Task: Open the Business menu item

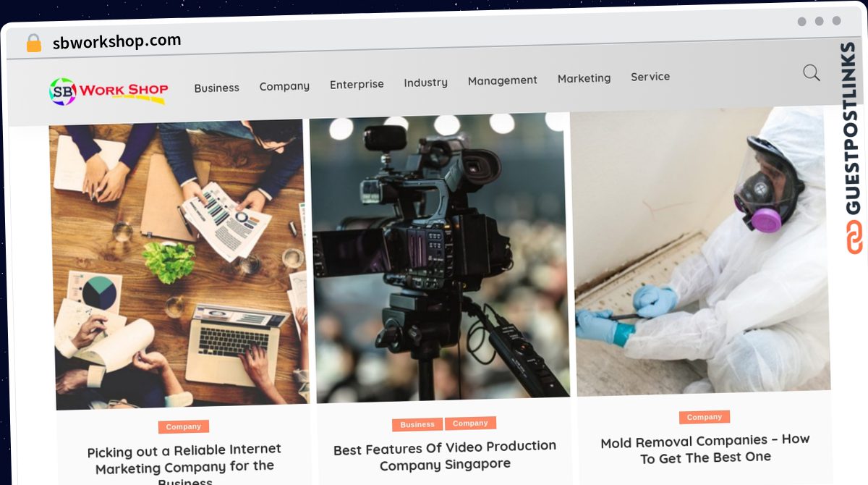Action: tap(216, 88)
